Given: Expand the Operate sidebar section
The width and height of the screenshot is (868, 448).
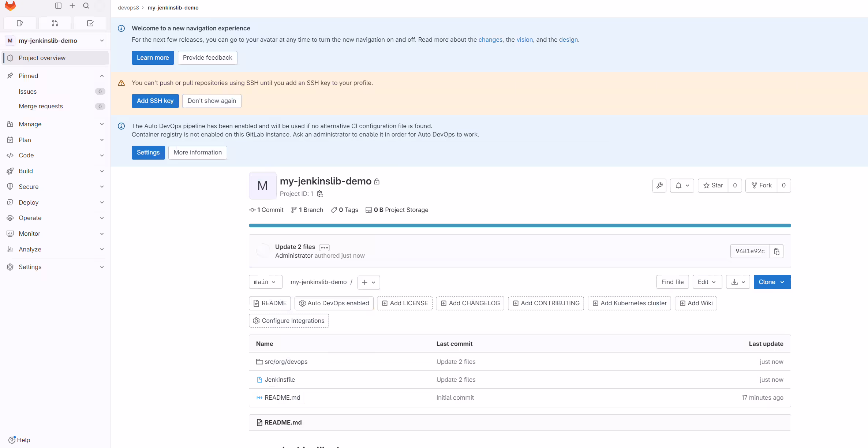Looking at the screenshot, I should point(55,218).
